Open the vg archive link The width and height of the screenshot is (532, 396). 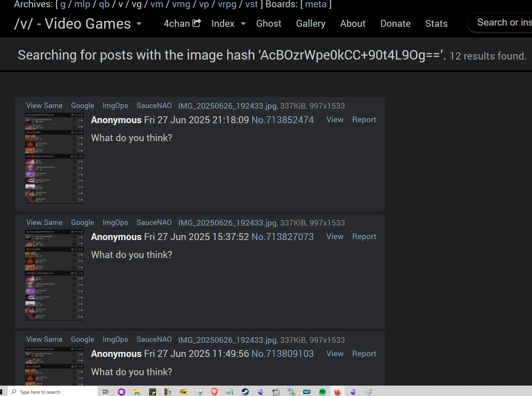pos(136,4)
